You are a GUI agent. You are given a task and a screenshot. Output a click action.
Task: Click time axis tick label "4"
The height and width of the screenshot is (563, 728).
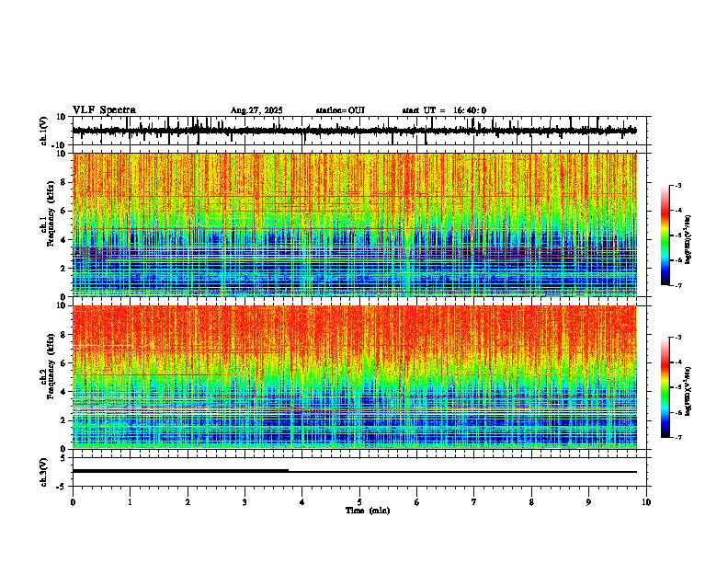pyautogui.click(x=302, y=502)
